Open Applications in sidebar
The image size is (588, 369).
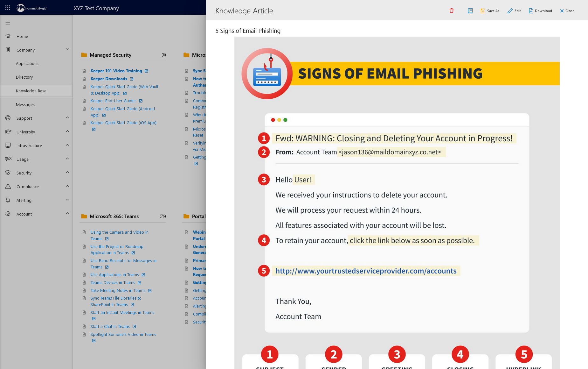27,63
